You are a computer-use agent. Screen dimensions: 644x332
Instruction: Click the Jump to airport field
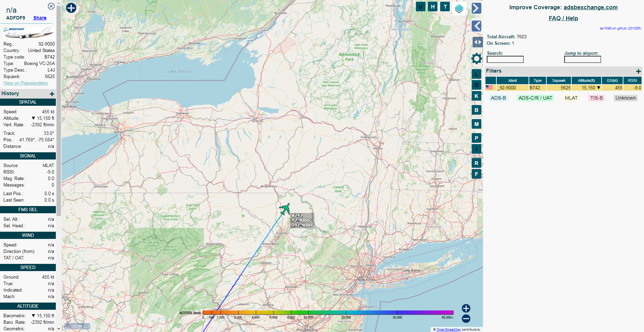click(582, 59)
